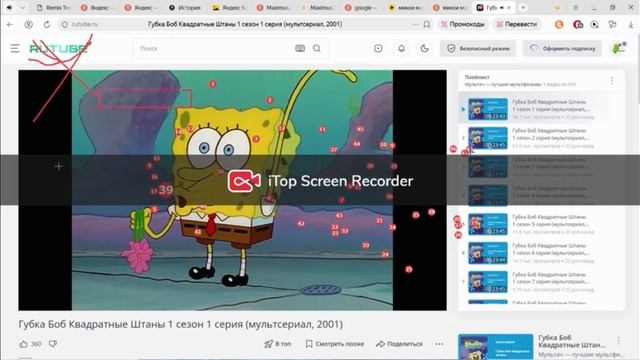The image size is (640, 360).
Task: Like the video with thumbs up
Action: [23, 344]
